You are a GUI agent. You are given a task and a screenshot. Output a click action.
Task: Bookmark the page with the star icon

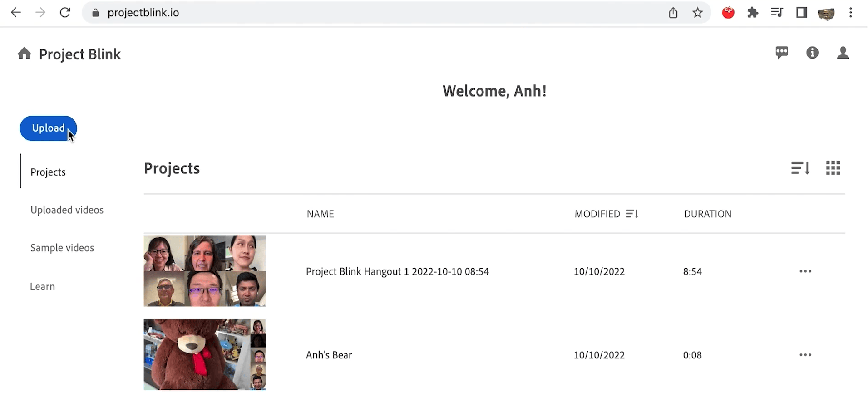click(698, 12)
